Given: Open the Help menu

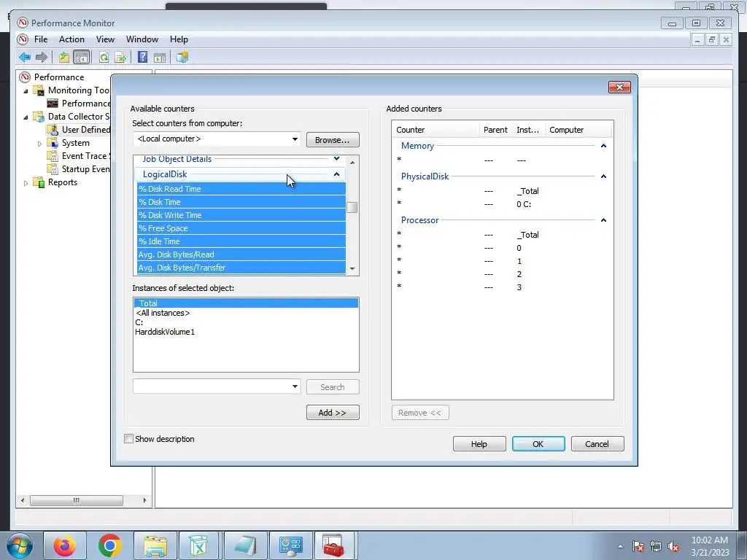Looking at the screenshot, I should pyautogui.click(x=179, y=39).
